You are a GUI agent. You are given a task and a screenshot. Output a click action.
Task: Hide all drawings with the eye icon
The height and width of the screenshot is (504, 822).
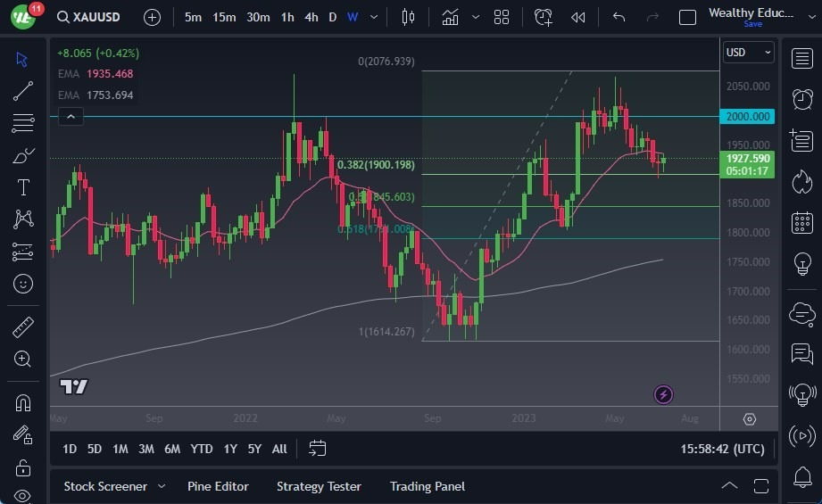[x=23, y=496]
